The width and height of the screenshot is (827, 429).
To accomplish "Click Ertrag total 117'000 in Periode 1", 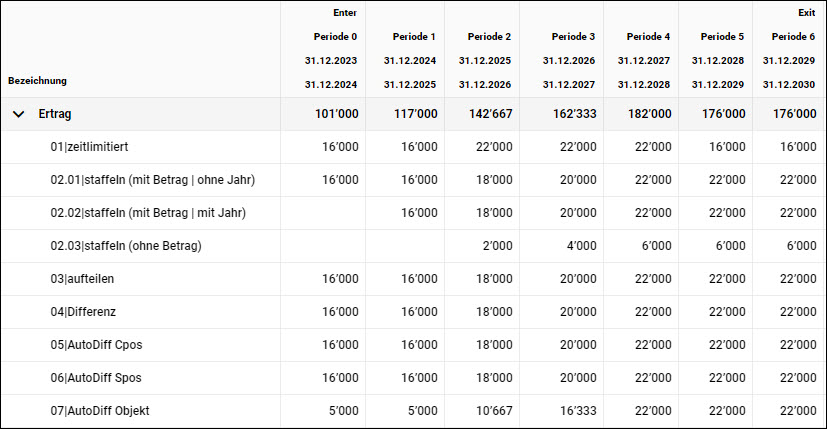I will (416, 114).
